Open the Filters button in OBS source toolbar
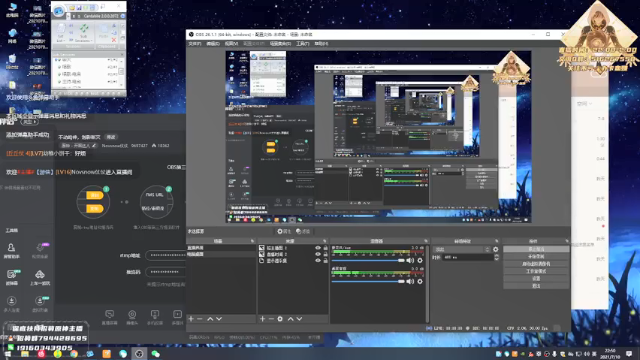 pyautogui.click(x=303, y=231)
